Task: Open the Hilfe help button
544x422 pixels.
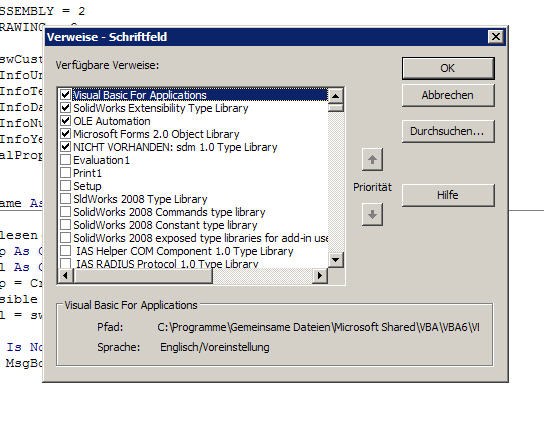Action: pos(448,195)
